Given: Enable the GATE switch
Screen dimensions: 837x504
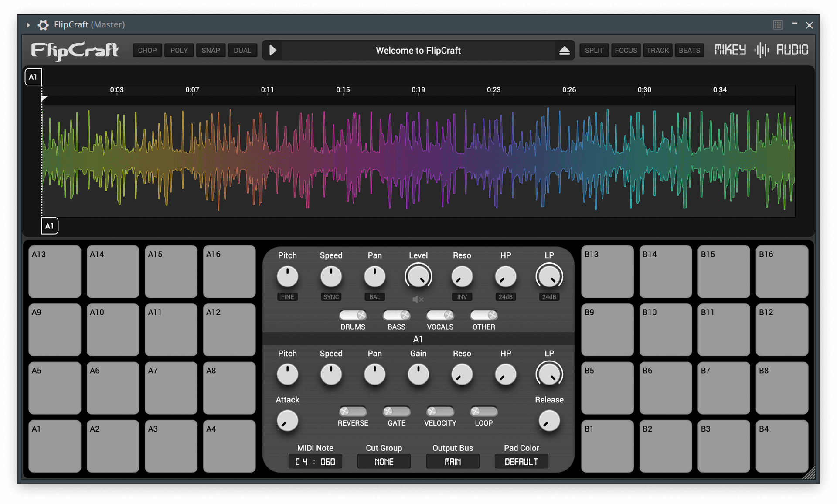Looking at the screenshot, I should coord(397,411).
